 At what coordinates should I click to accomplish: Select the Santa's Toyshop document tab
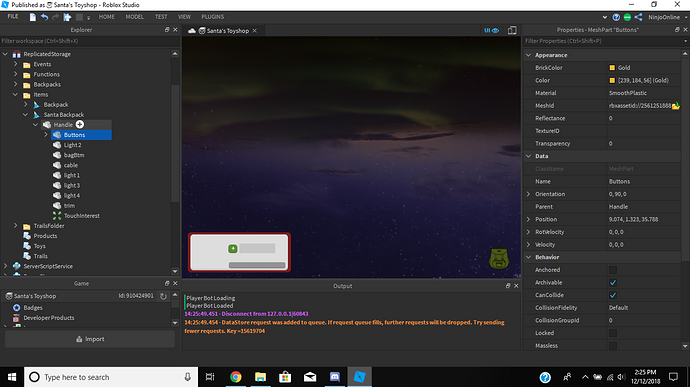tap(223, 31)
